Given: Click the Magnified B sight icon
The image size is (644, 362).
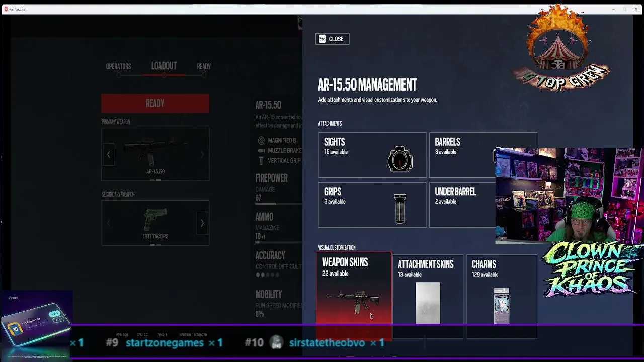Looking at the screenshot, I should 261,140.
